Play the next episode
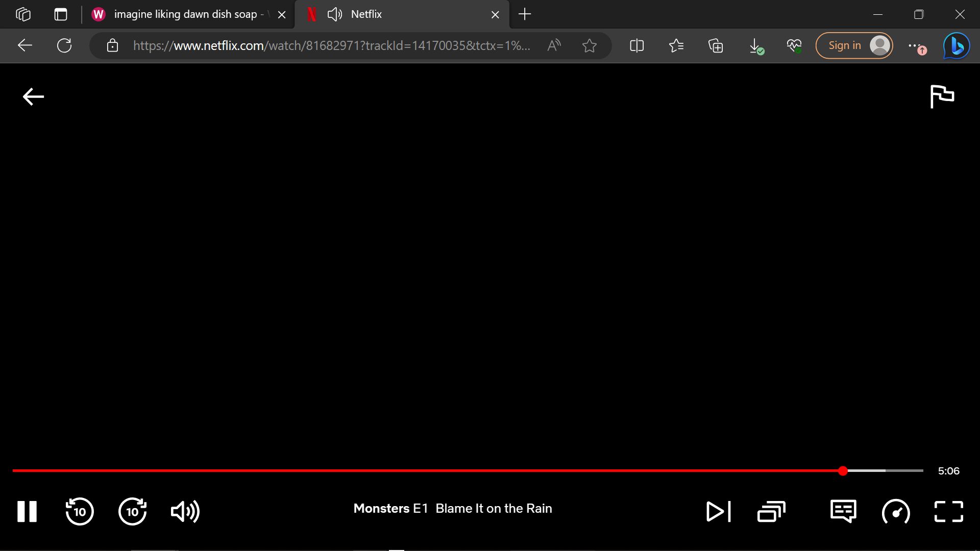Screen dimensions: 980x551 coord(718,511)
